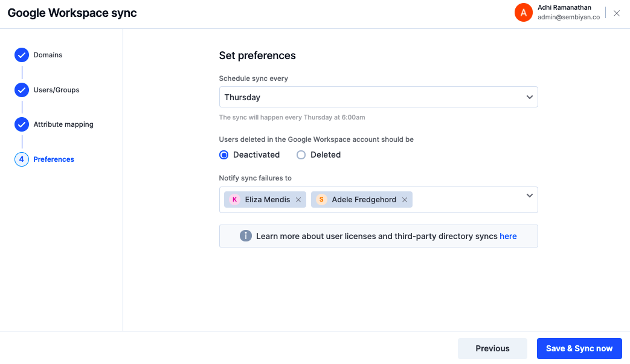Click Adhi Ramanathan's orange avatar
This screenshot has width=630, height=364.
tap(524, 13)
